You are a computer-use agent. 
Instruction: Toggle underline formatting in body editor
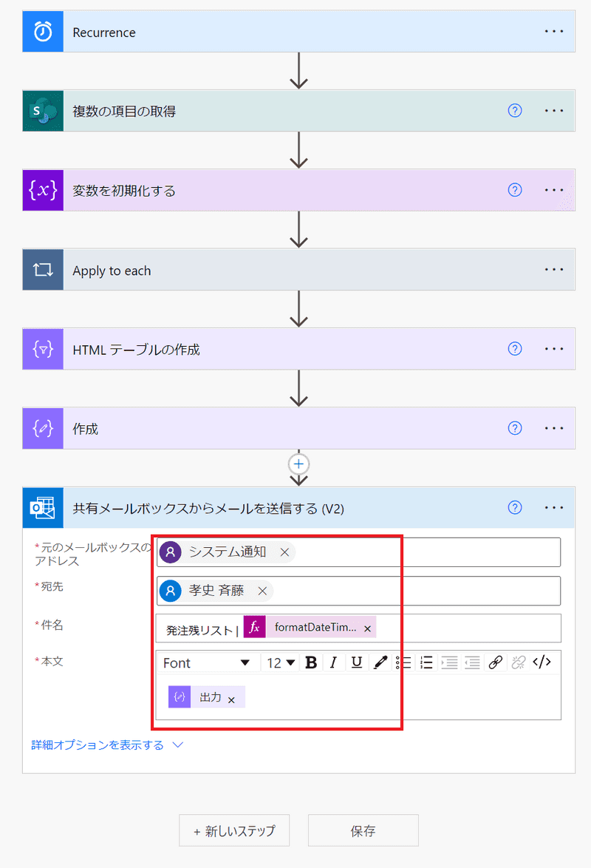357,662
